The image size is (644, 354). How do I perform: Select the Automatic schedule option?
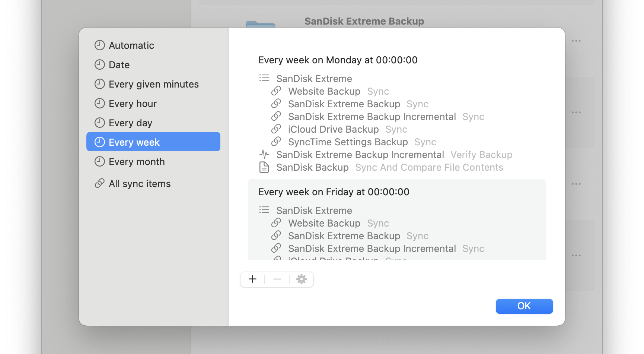(153, 45)
